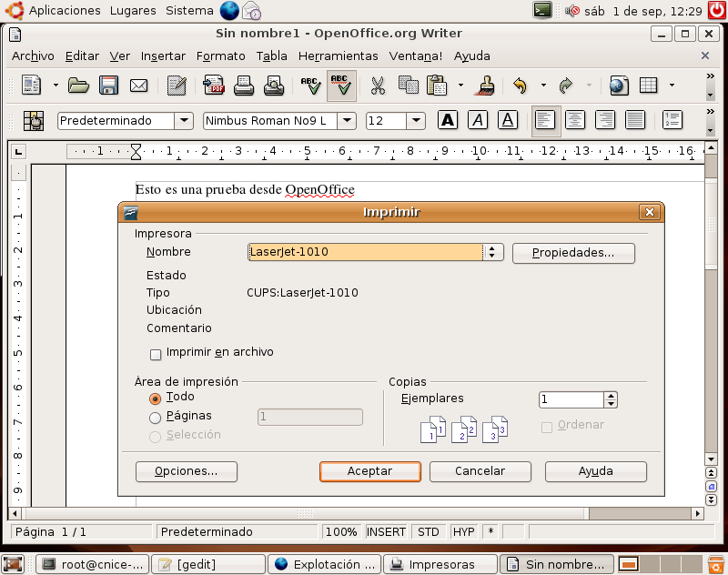Click the Justified alignment icon

pos(634,120)
